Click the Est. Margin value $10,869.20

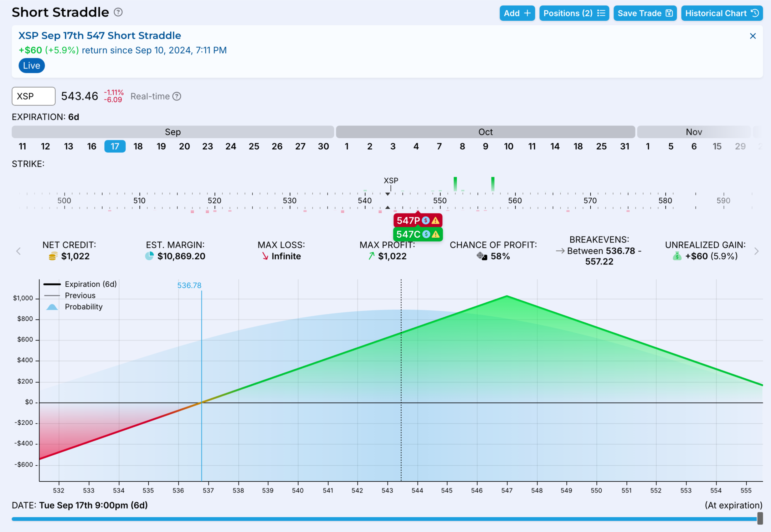181,256
